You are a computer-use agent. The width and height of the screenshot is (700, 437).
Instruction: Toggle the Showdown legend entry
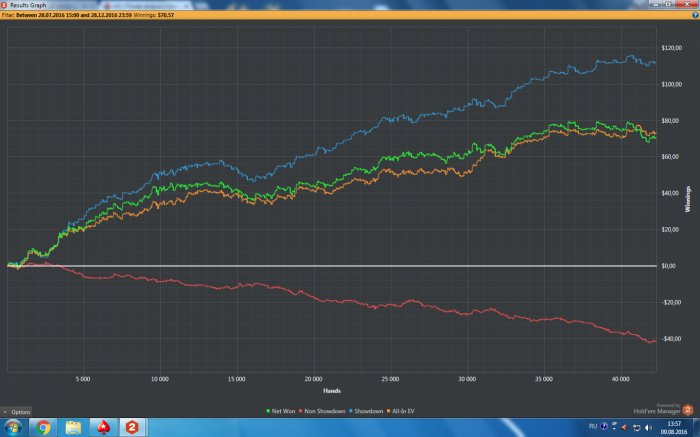[x=366, y=411]
